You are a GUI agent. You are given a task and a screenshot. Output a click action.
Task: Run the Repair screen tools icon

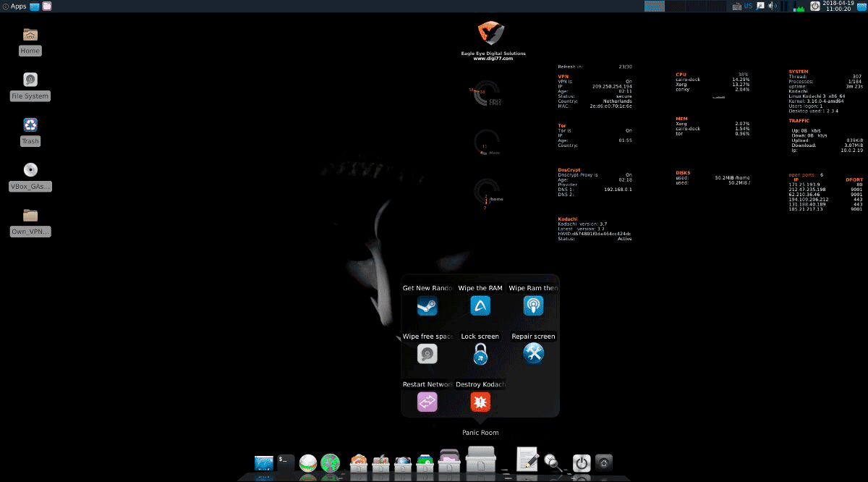(533, 354)
